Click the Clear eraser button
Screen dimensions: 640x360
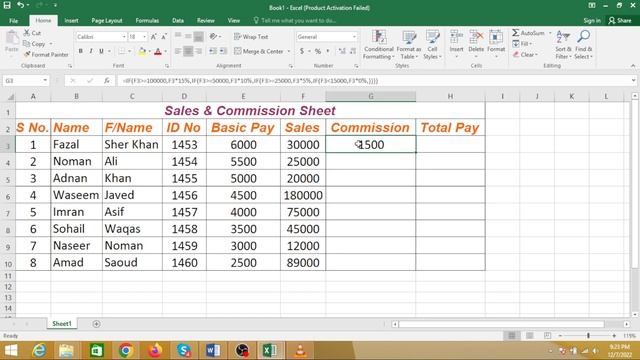525,54
